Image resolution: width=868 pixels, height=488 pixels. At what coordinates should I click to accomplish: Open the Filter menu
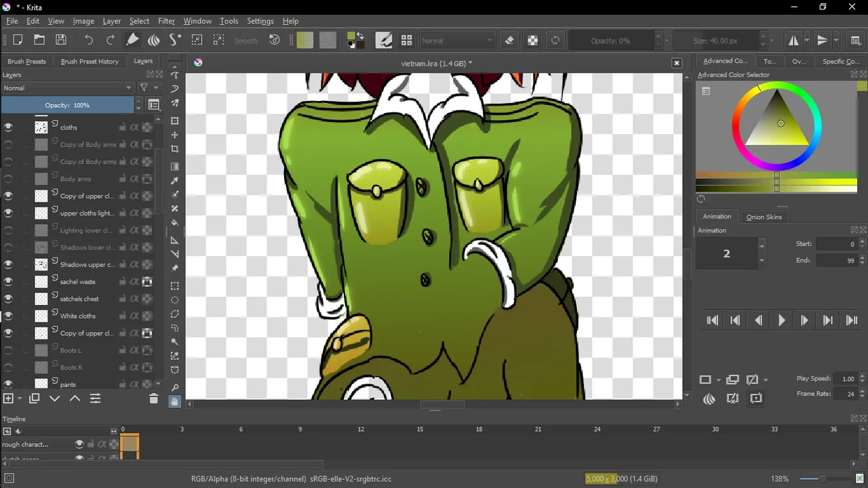point(166,21)
